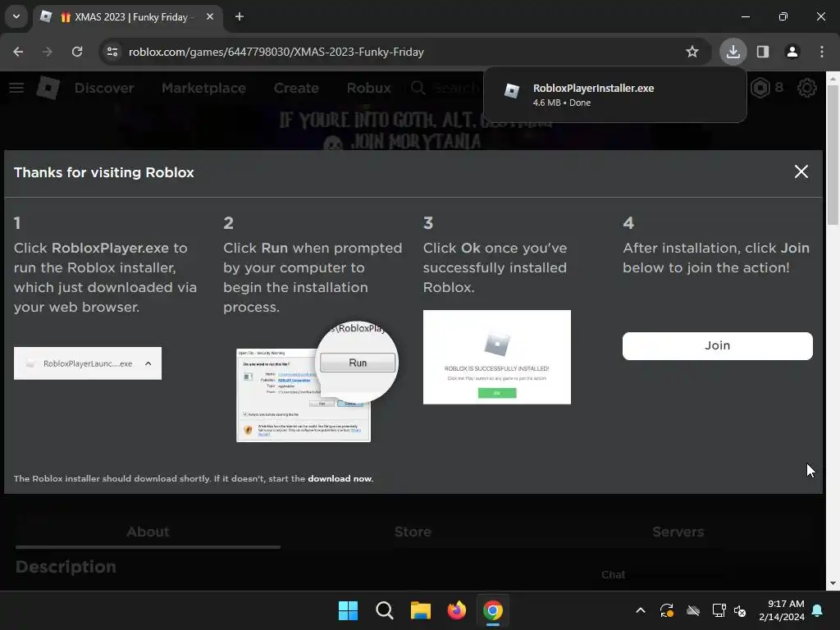Reload the Roblox page
Image resolution: width=840 pixels, height=630 pixels.
coord(77,52)
